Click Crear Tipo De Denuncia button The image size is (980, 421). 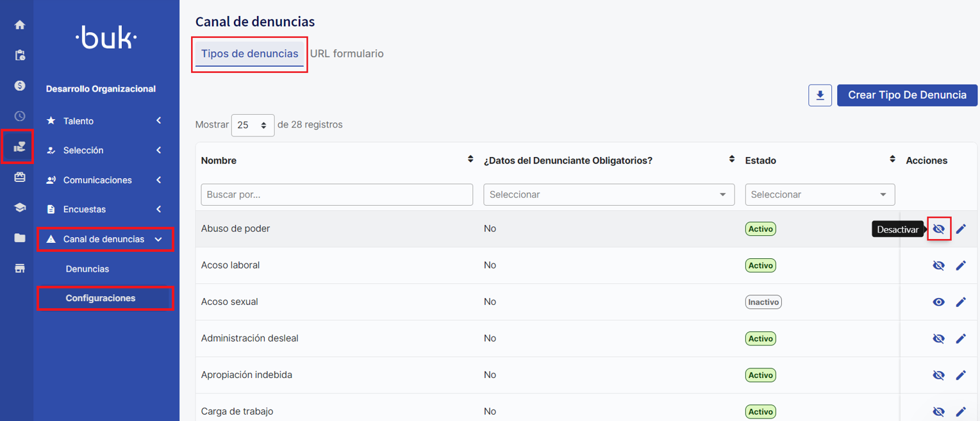coord(906,95)
